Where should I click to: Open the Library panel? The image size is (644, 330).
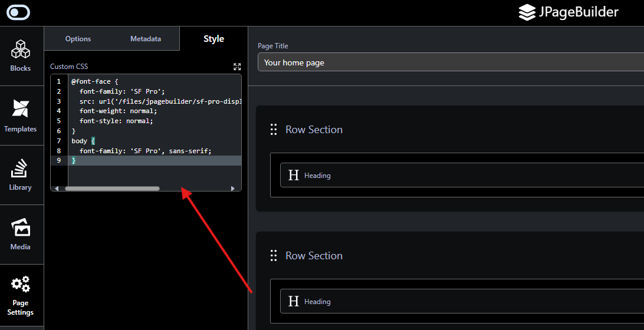click(x=21, y=175)
